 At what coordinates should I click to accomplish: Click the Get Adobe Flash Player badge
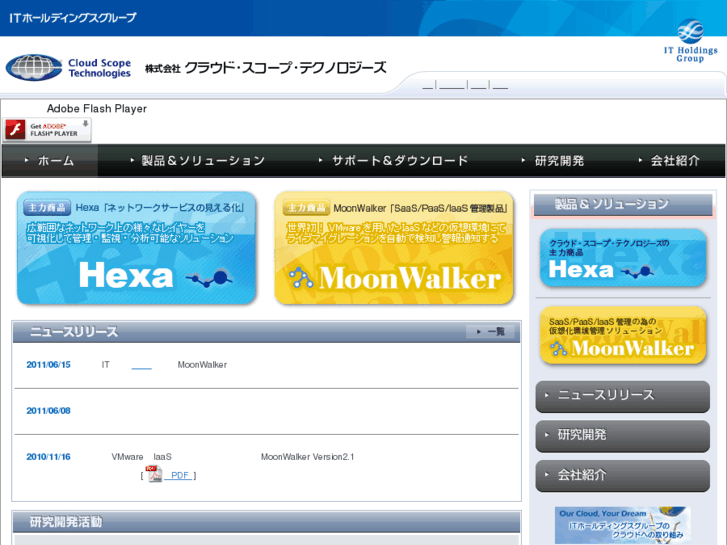(x=47, y=130)
